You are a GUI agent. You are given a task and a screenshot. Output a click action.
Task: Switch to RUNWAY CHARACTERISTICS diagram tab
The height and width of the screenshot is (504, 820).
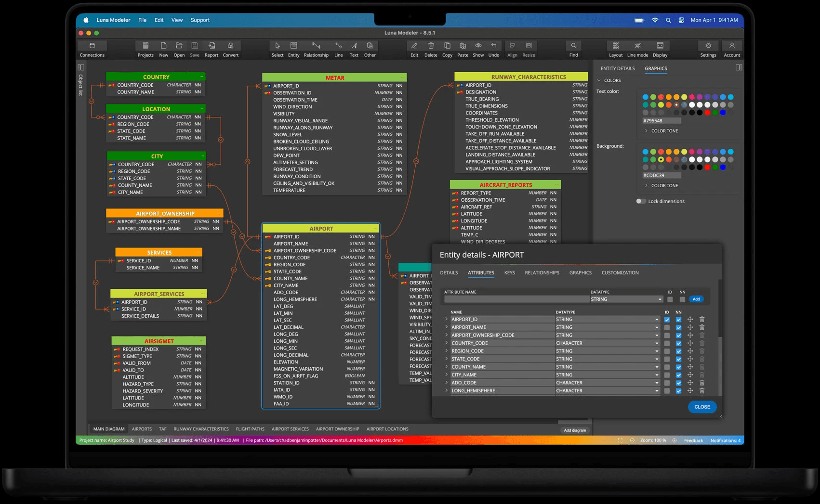[201, 429]
